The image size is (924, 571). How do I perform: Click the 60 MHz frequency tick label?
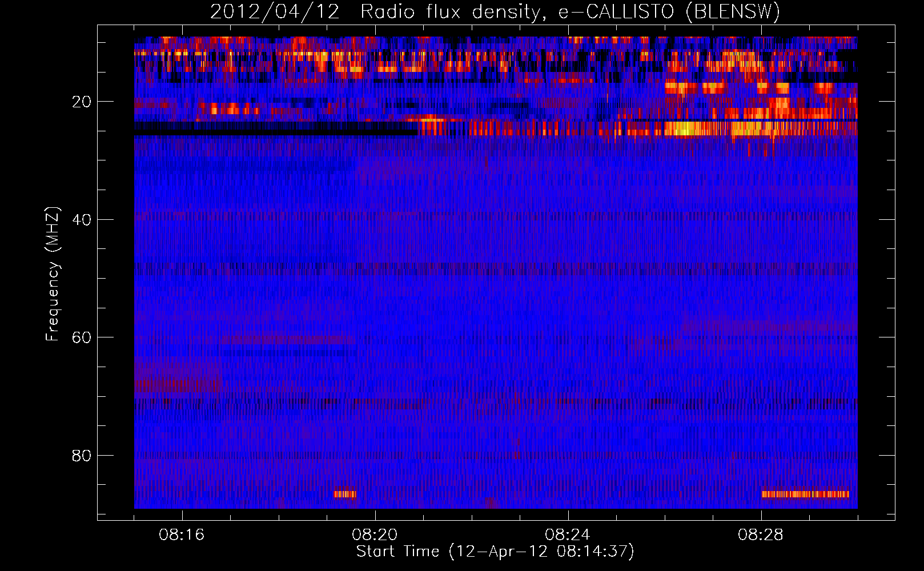click(x=82, y=337)
